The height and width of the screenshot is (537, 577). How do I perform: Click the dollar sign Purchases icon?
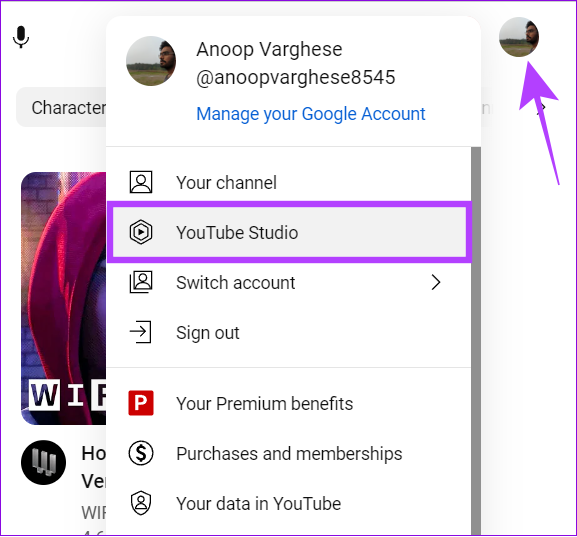tap(141, 453)
